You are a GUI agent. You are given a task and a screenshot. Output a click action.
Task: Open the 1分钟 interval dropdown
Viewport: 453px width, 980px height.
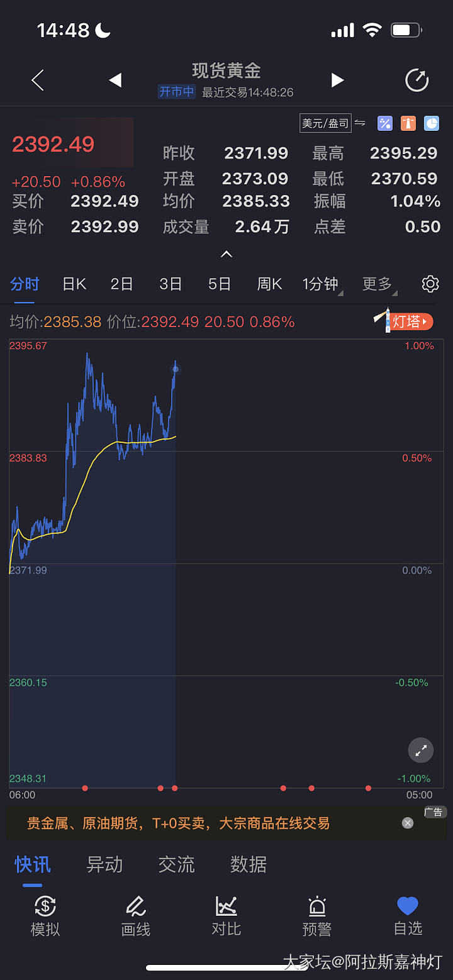click(322, 284)
